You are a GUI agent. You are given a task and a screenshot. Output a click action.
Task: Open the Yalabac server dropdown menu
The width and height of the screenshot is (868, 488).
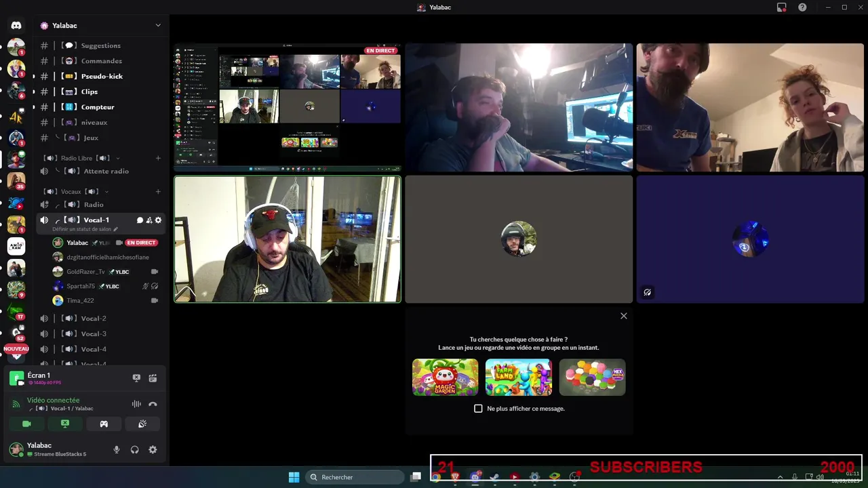pyautogui.click(x=158, y=25)
